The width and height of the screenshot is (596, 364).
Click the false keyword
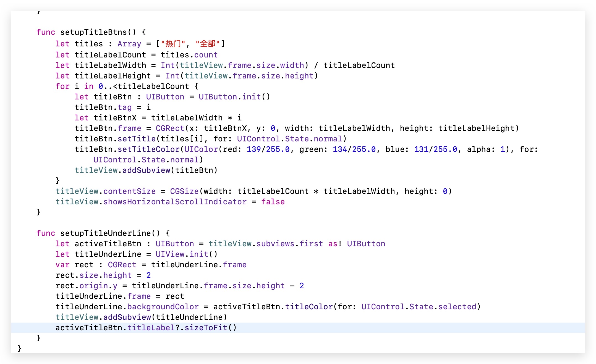point(273,202)
